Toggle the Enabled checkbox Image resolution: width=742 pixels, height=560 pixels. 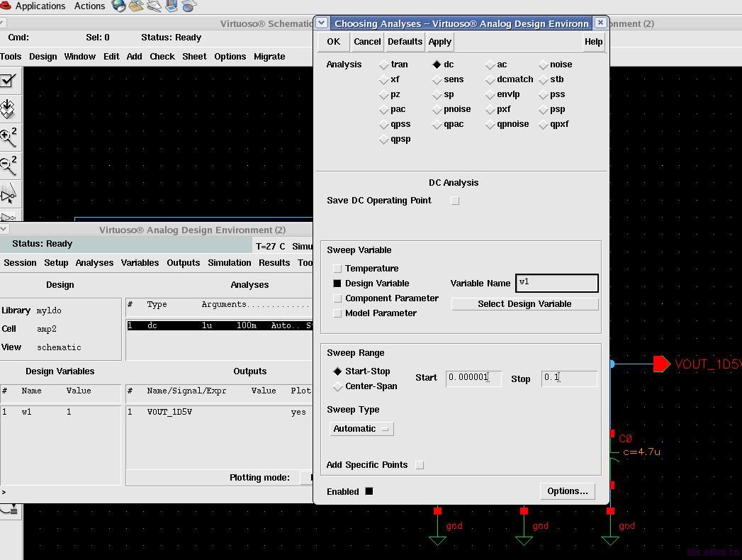[369, 491]
